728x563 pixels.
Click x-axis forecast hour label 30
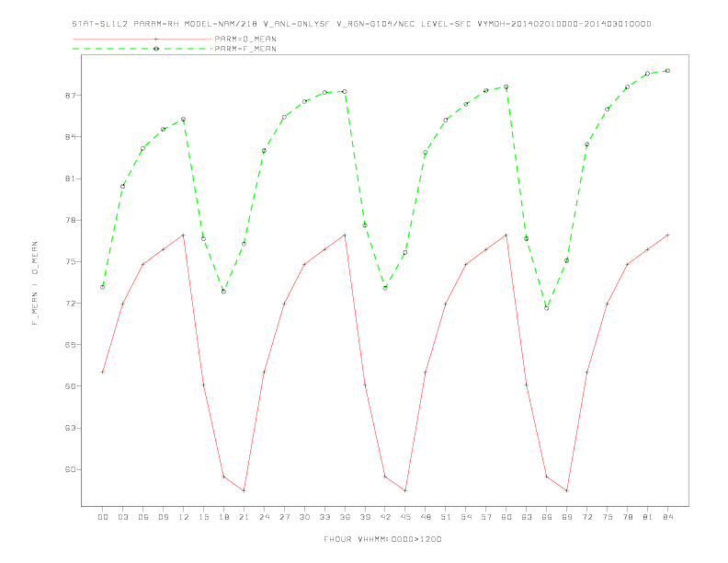click(x=304, y=517)
